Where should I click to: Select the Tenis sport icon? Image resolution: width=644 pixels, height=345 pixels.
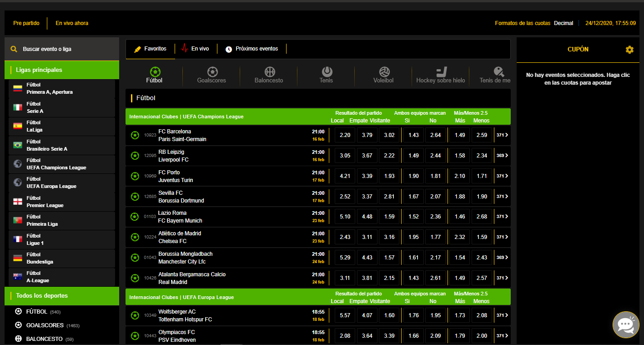[327, 72]
